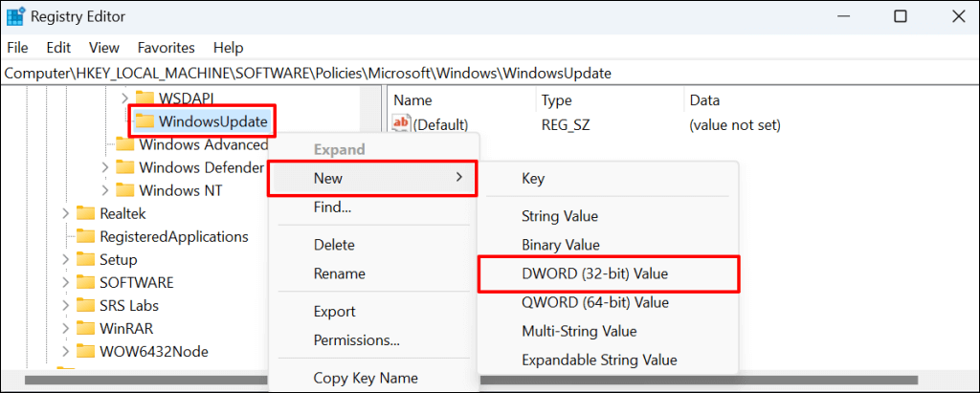This screenshot has width=980, height=393.
Task: Click the Registry Editor app icon
Action: 16,16
